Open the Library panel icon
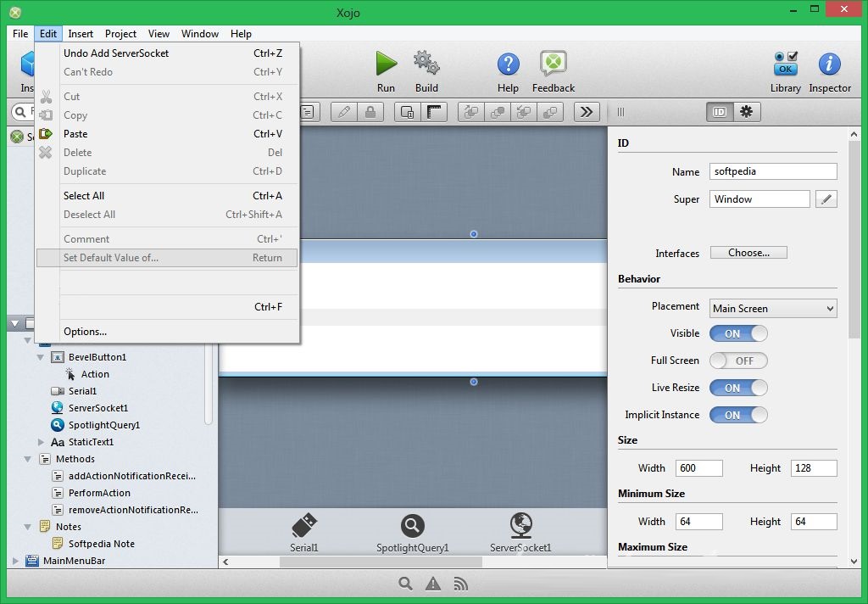The height and width of the screenshot is (604, 868). [x=785, y=64]
